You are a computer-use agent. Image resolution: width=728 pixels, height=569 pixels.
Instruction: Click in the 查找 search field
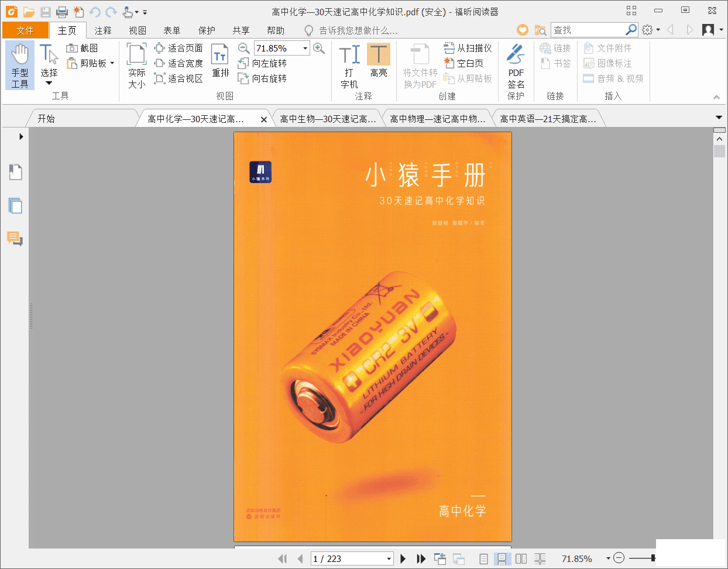588,30
